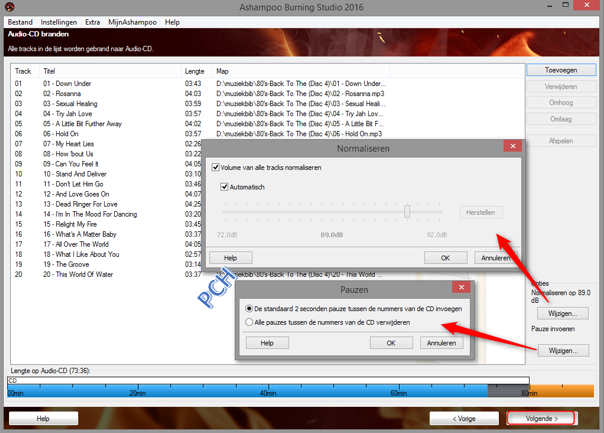Select track '16 - What's A Matter Baby'
Image resolution: width=604 pixels, height=433 pixels.
(80, 234)
